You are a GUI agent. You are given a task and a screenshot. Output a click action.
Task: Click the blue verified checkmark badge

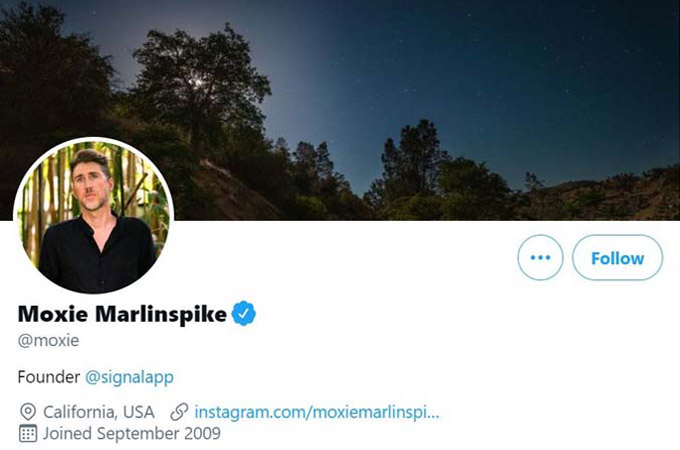244,313
